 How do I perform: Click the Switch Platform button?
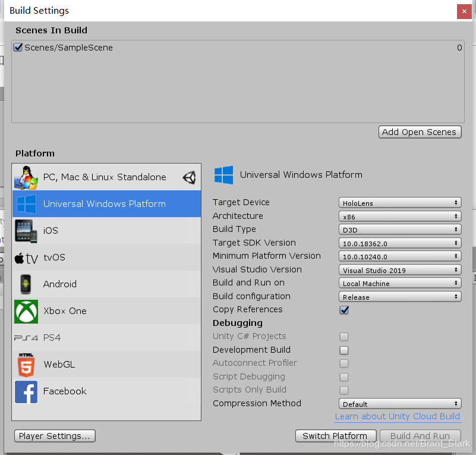coord(336,436)
